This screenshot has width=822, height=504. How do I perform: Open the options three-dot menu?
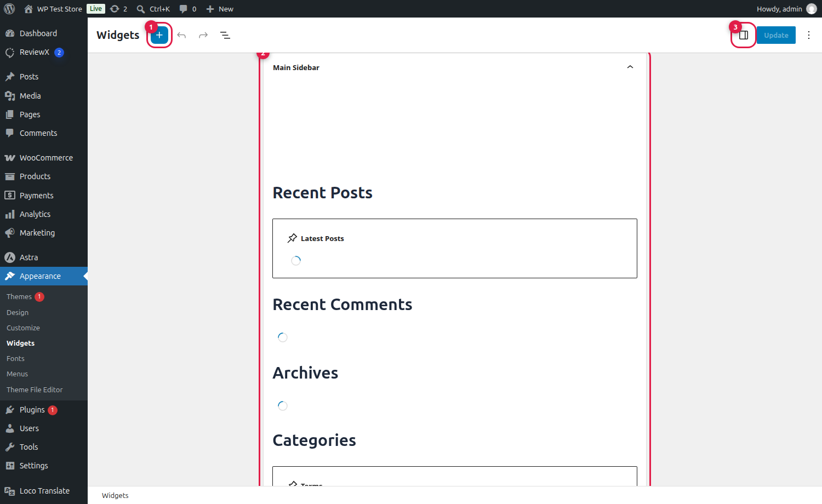coord(809,35)
